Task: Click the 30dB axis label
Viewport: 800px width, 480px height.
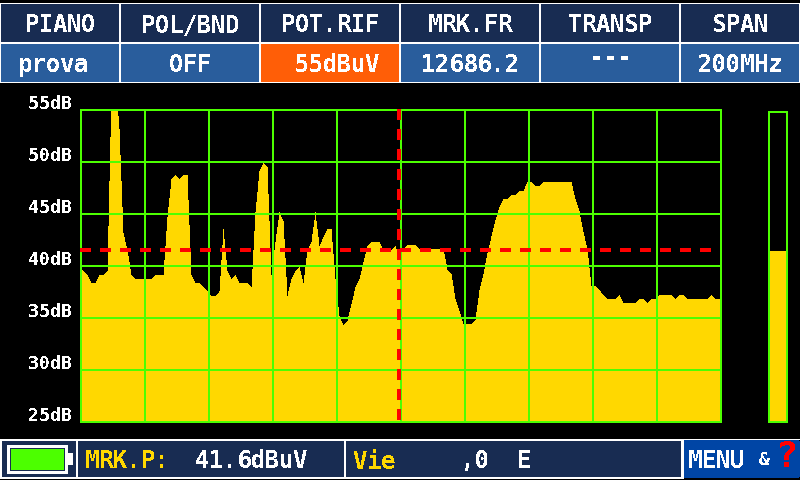Action: [x=49, y=363]
